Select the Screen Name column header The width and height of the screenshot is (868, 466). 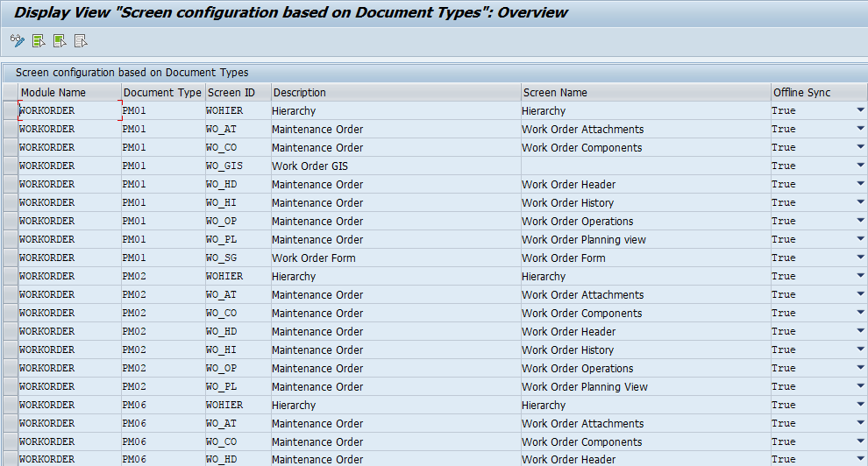[x=644, y=92]
